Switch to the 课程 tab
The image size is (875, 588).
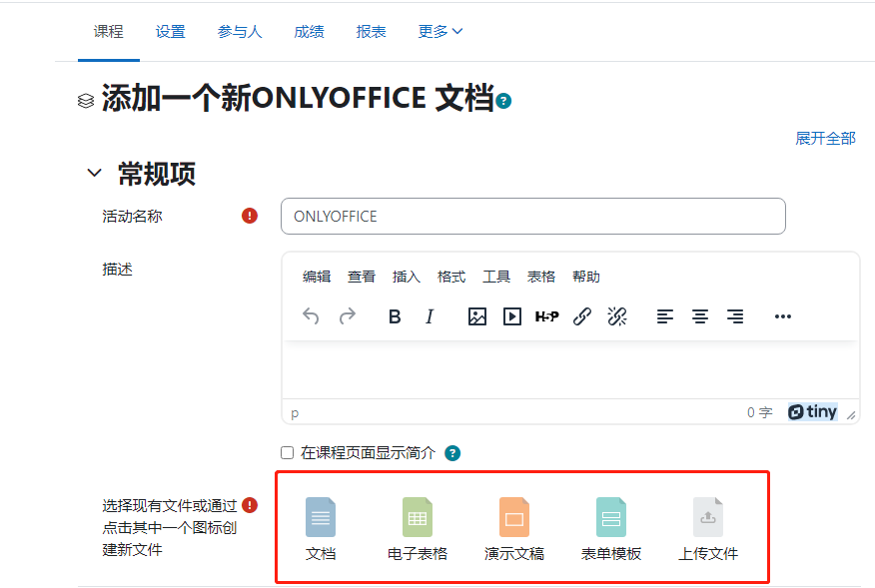[108, 32]
